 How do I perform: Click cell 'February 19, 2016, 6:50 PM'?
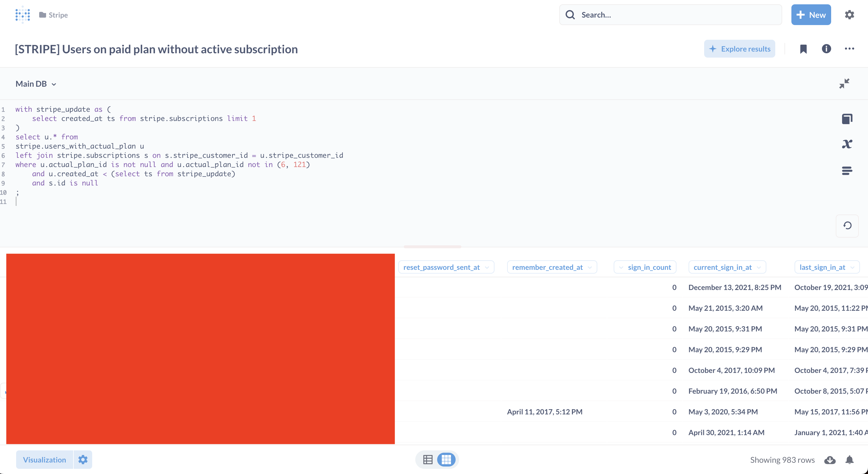[733, 391]
